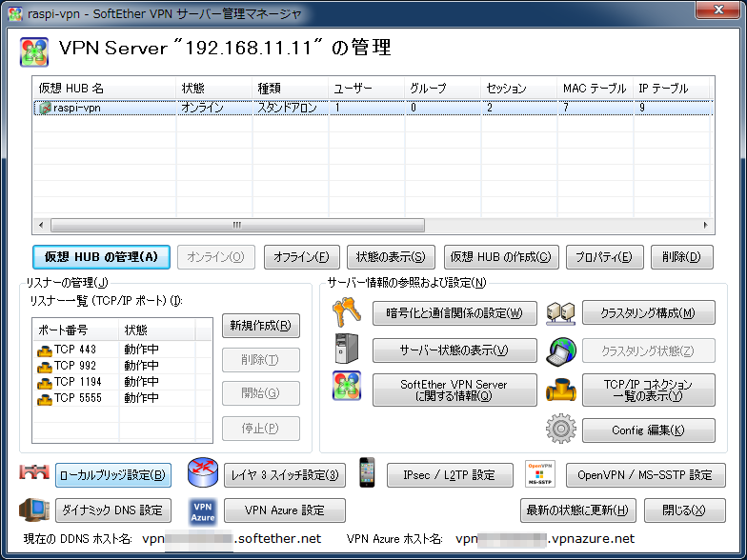Open TCP/IP コネクション一覧の表示(Y)

point(648,390)
